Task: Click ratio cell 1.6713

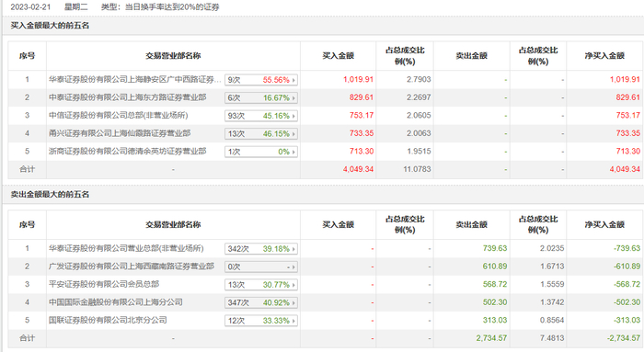Action: point(552,267)
